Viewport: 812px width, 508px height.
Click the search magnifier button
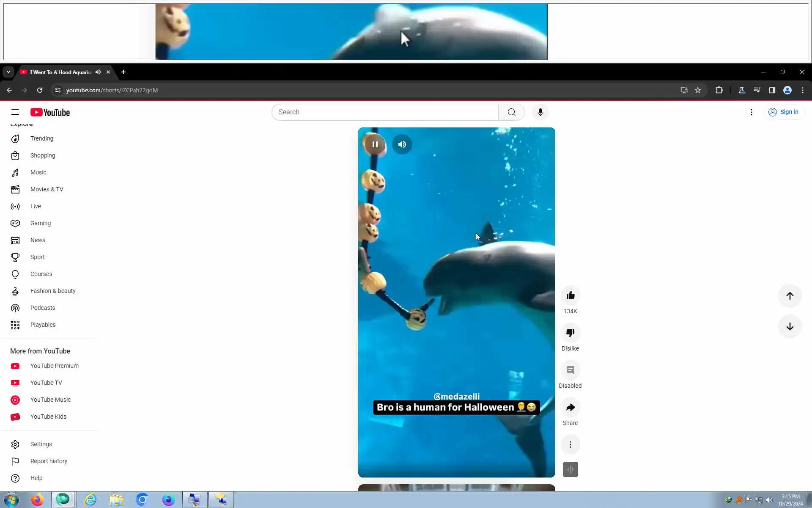coord(511,112)
